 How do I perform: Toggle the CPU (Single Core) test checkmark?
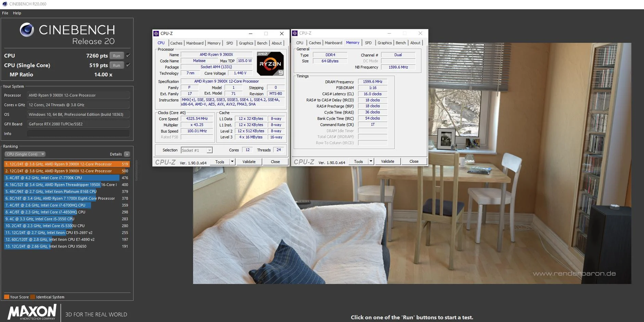pos(128,65)
